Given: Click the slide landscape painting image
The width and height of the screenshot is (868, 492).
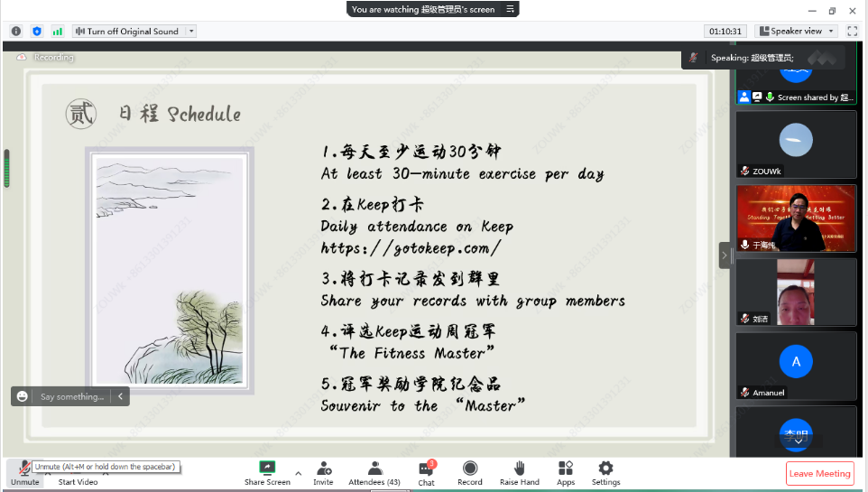Looking at the screenshot, I should point(170,271).
